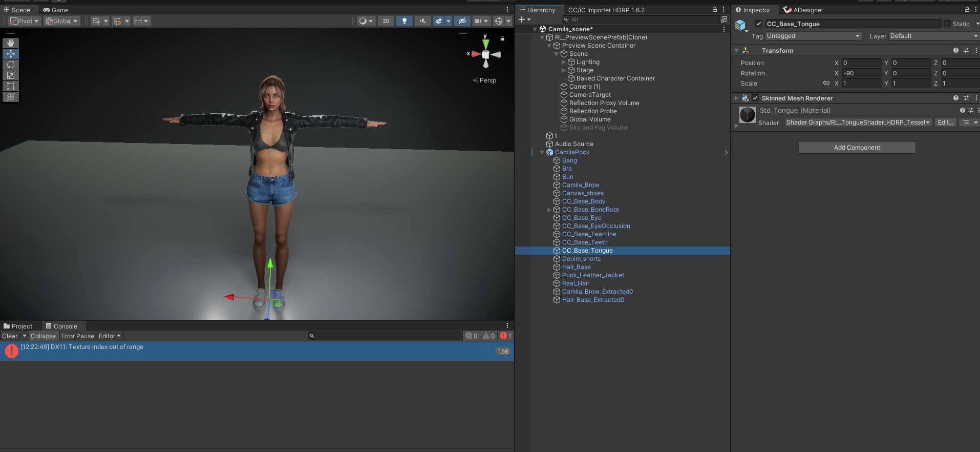
Task: Open the CC/iC Importer HDRP tab
Action: pos(606,10)
